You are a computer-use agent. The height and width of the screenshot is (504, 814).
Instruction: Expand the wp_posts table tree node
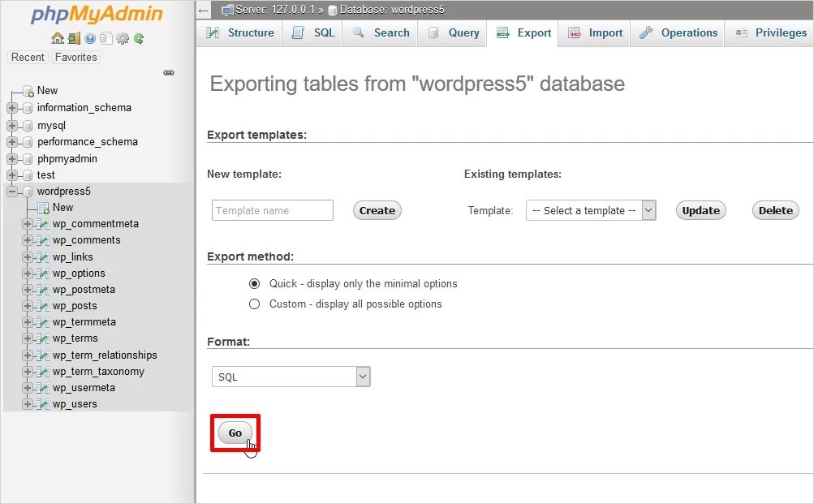click(x=29, y=305)
